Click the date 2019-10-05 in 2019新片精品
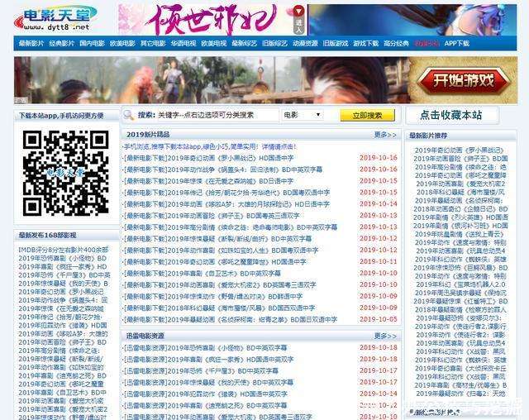Image resolution: width=529 pixels, height=420 pixels. click(379, 319)
